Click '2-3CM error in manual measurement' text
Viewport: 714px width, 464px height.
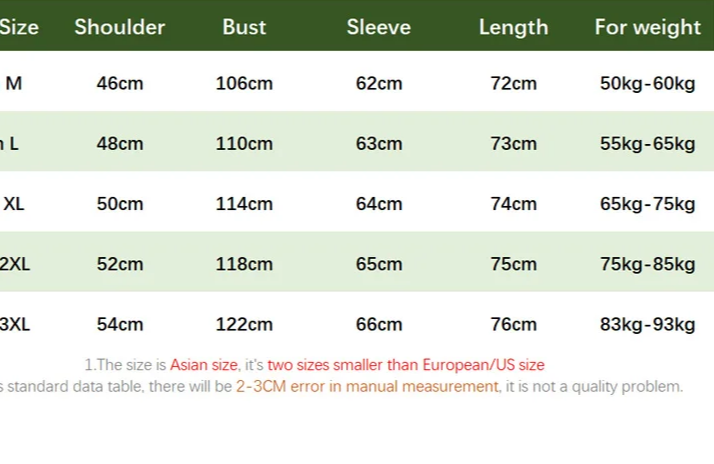(x=367, y=386)
